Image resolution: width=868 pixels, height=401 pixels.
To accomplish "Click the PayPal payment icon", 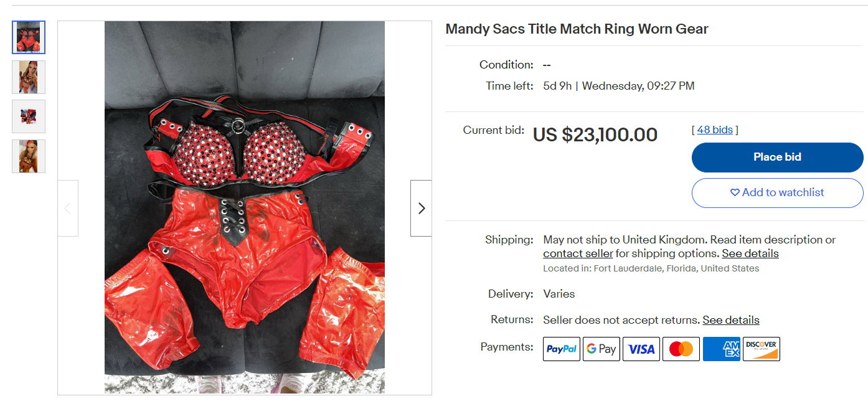I will pos(562,349).
